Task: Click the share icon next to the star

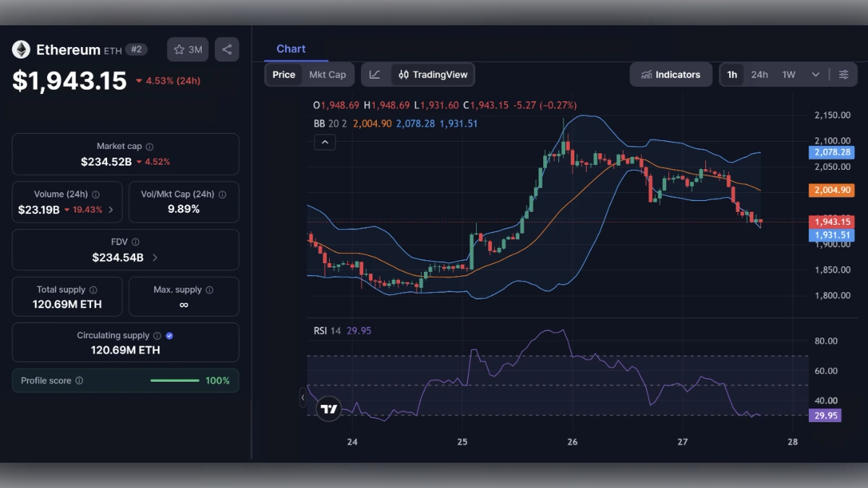Action: coord(226,49)
